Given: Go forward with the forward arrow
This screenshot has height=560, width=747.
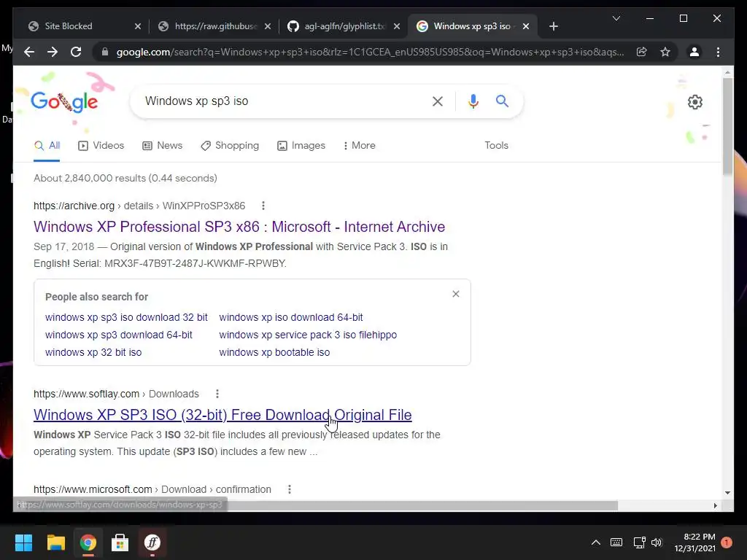Looking at the screenshot, I should (53, 52).
